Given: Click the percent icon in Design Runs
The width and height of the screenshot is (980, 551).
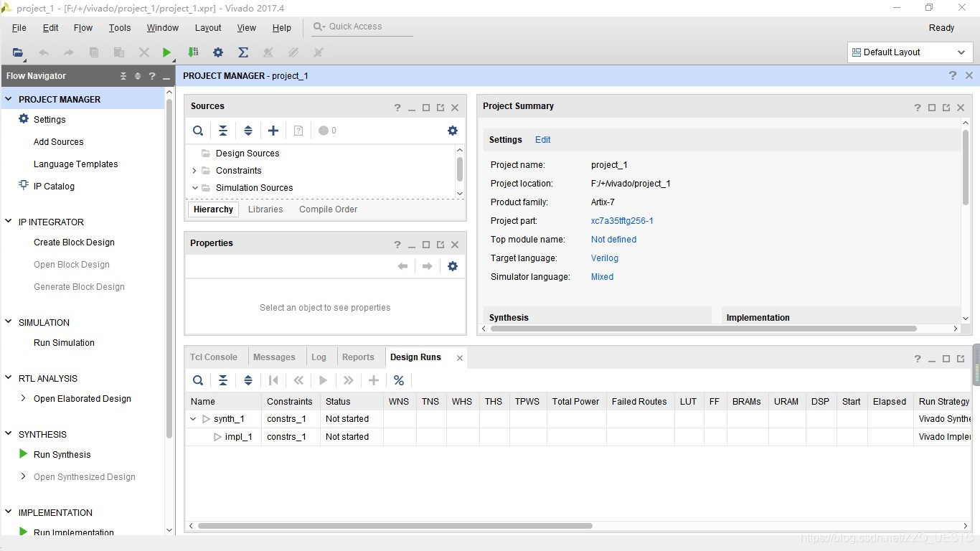Looking at the screenshot, I should click(x=399, y=380).
